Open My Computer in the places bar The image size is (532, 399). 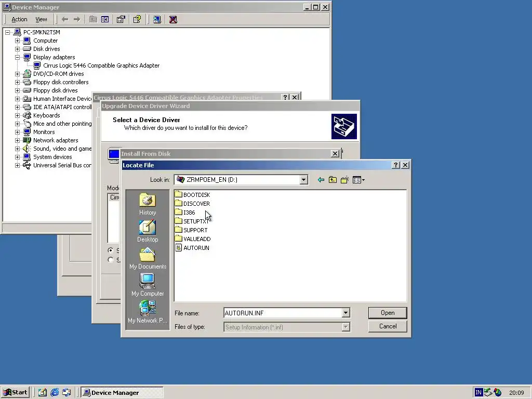click(x=148, y=285)
